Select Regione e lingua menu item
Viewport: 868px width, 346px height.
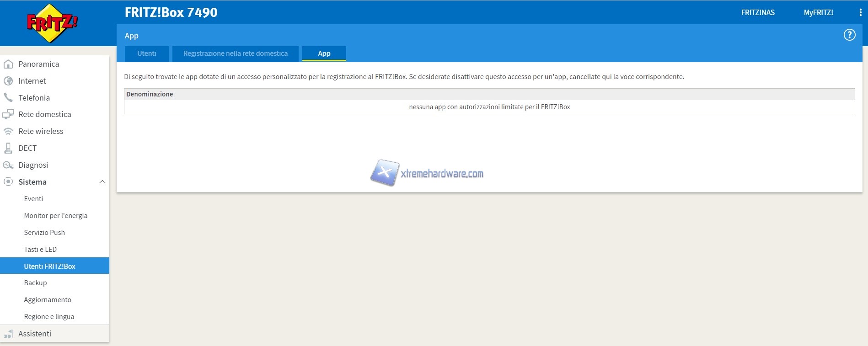coord(49,317)
